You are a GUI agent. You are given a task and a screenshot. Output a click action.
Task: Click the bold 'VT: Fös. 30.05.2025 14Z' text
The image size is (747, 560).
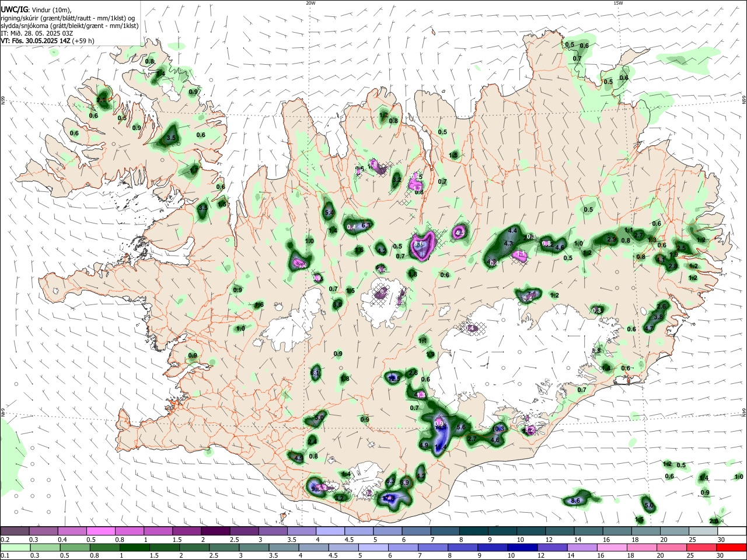[36, 41]
